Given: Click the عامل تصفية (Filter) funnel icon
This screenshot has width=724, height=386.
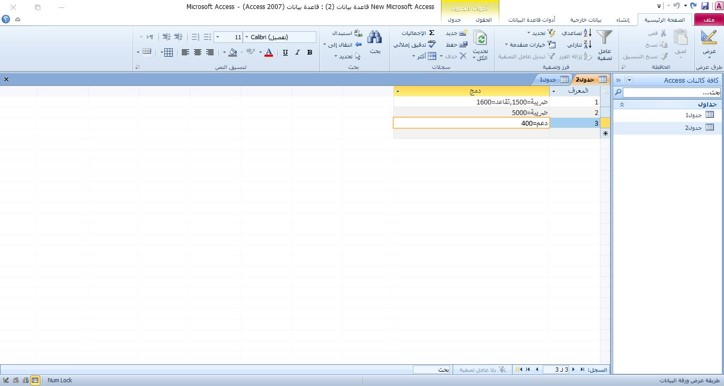Looking at the screenshot, I should click(604, 37).
